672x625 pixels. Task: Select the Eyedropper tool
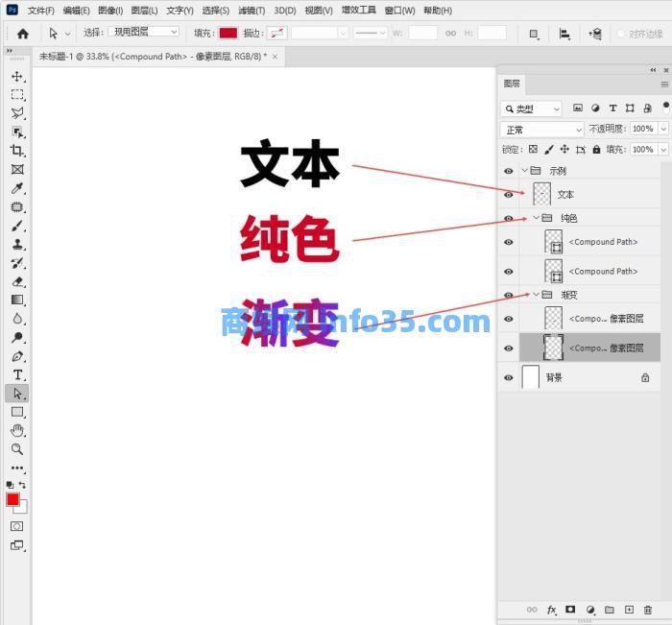[x=17, y=188]
